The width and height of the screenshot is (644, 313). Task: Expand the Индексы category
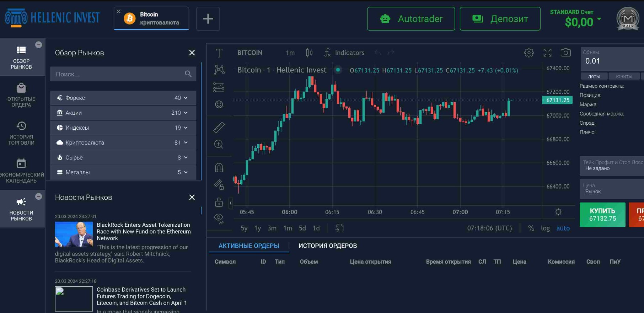[x=123, y=128]
